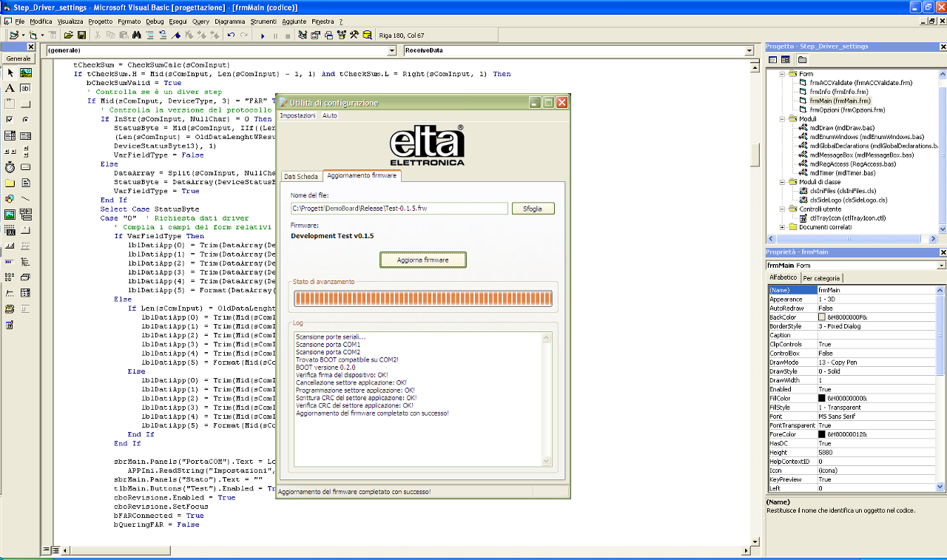Open the (generale) object dropdown
This screenshot has width=947, height=560.
[x=392, y=51]
